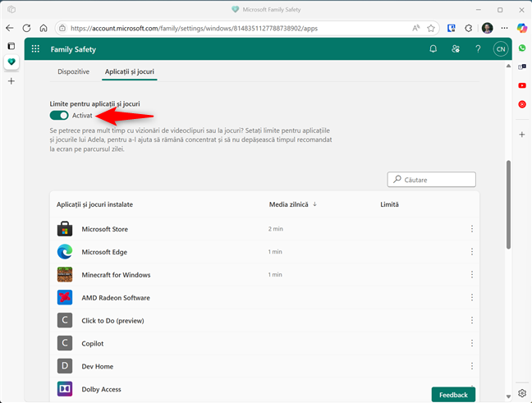Open options for Microsoft Edge row

471,252
